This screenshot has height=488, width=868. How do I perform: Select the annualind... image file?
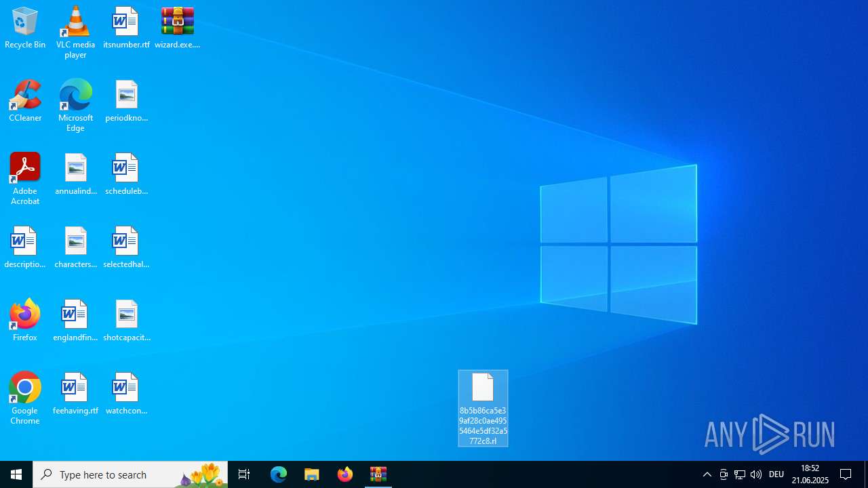(75, 175)
